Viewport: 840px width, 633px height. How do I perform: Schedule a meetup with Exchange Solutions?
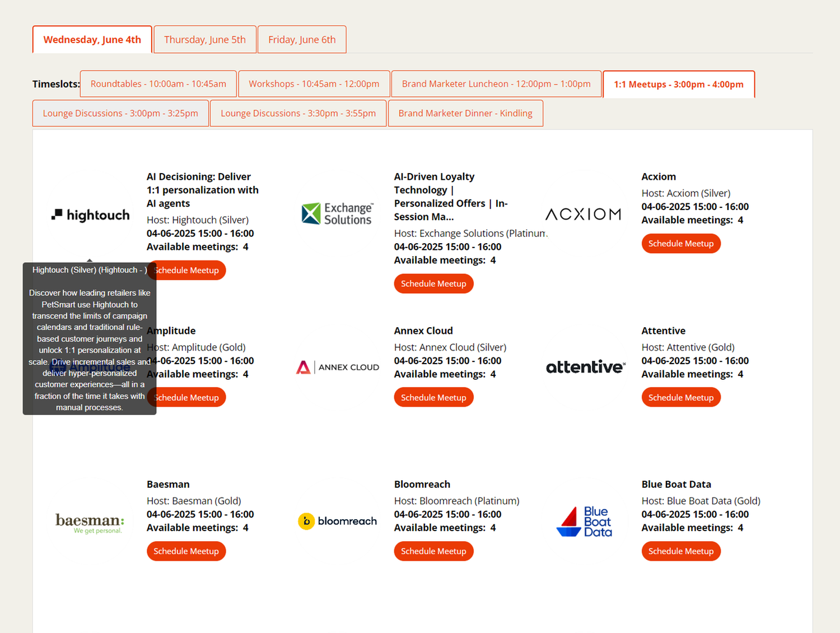coord(433,284)
